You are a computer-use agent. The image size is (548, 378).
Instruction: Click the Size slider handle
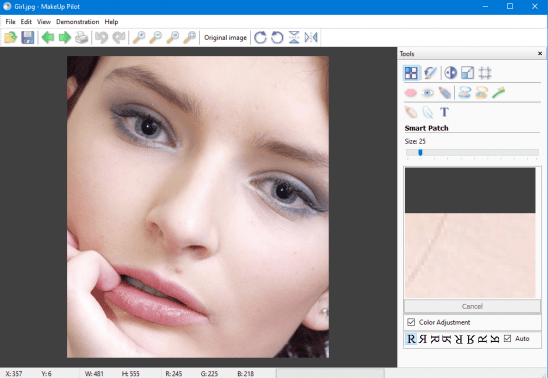pyautogui.click(x=420, y=152)
